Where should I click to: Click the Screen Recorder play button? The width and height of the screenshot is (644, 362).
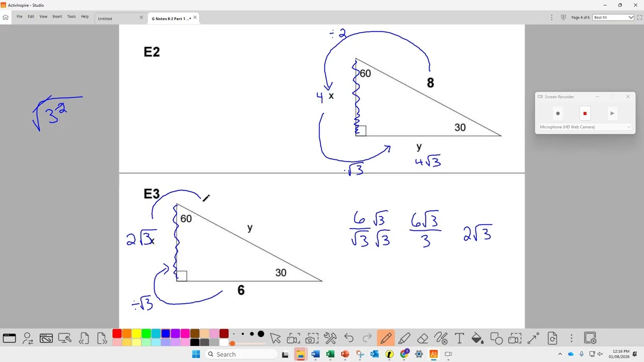pos(612,114)
